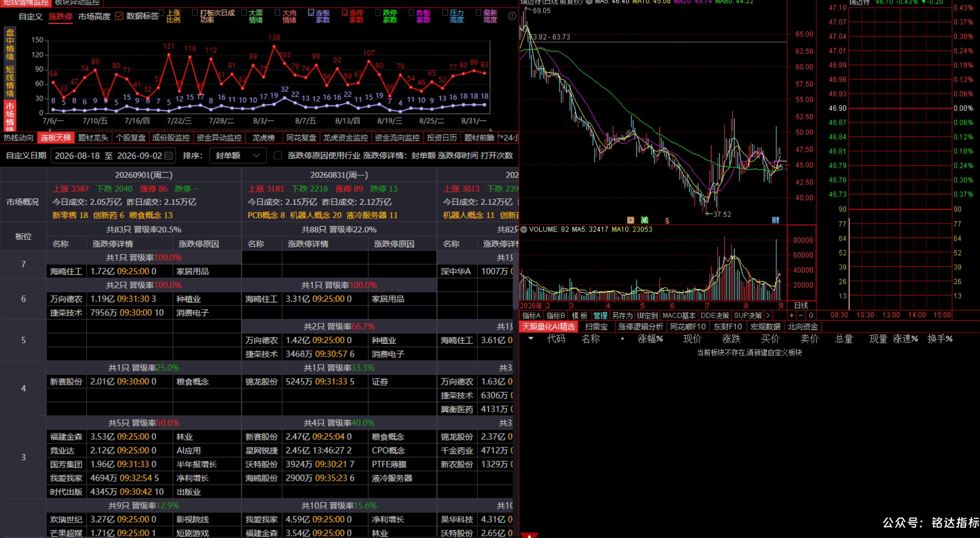
Task: Click the 指标A button
Action: pos(531,316)
